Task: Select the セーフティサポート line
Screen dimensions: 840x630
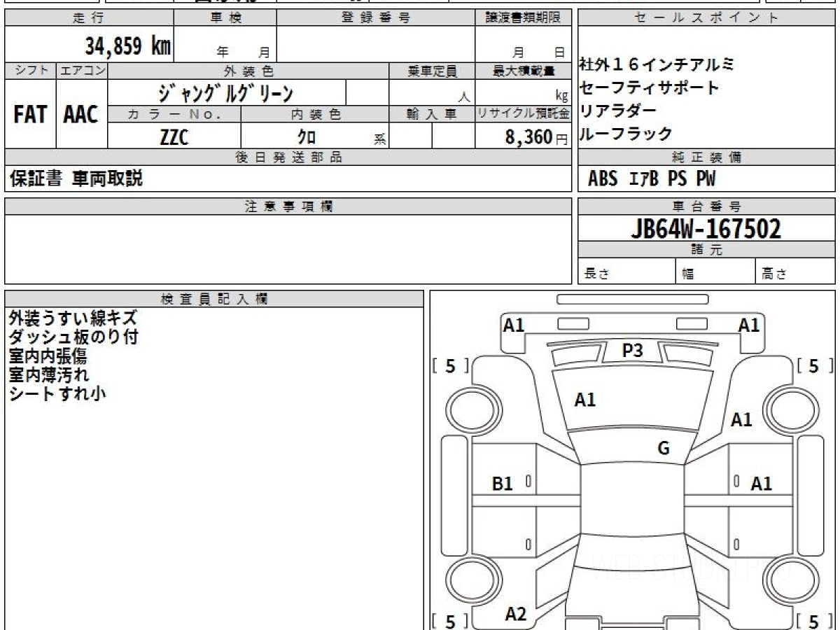Action: tap(649, 88)
